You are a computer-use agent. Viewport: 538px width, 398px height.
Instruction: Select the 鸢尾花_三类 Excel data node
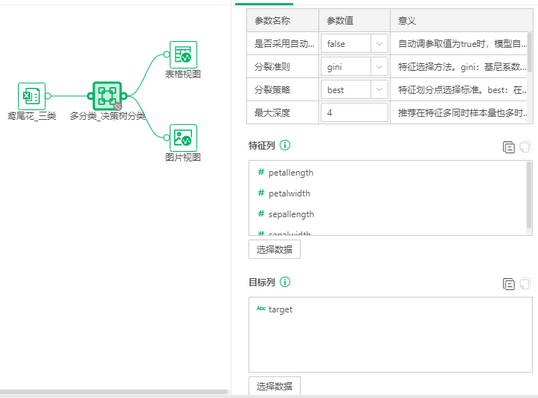(x=32, y=96)
